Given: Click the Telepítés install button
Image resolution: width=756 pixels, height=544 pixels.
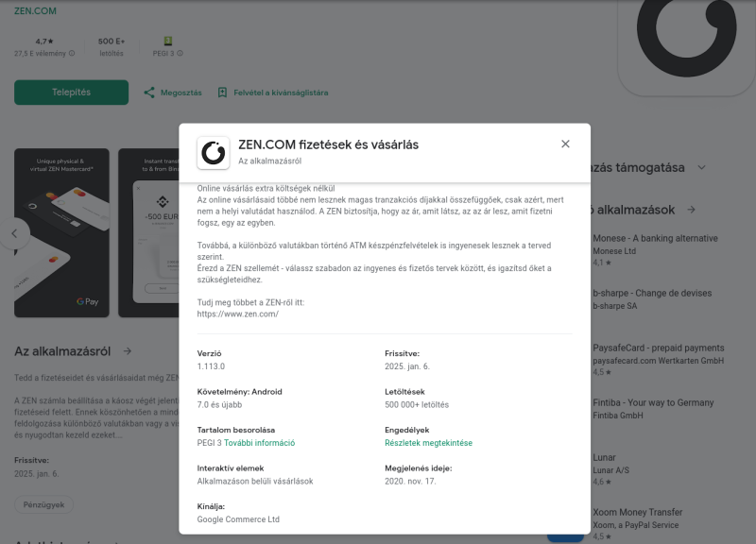Looking at the screenshot, I should [x=72, y=93].
